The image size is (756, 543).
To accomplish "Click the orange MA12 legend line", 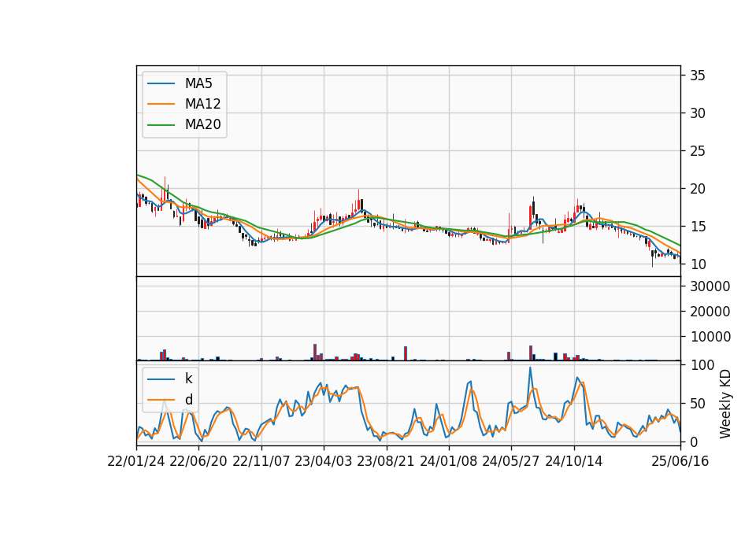I will [161, 104].
